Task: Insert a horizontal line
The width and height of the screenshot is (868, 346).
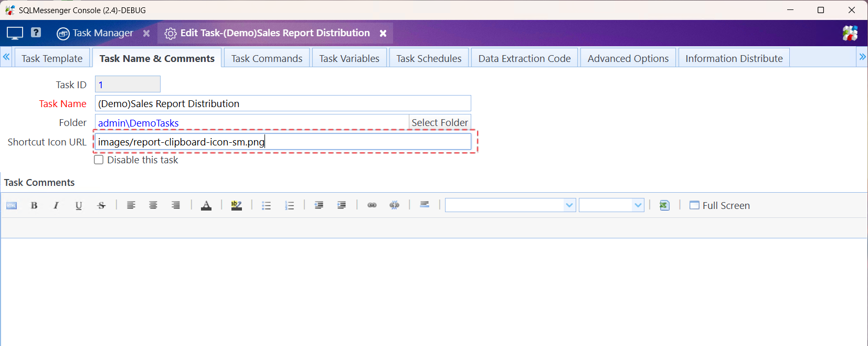Action: point(425,205)
